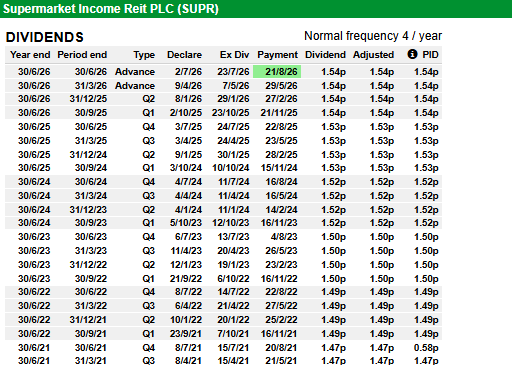Viewport: 512px width, 365px height.
Task: Click period end 31/12/25
Action: (88, 99)
